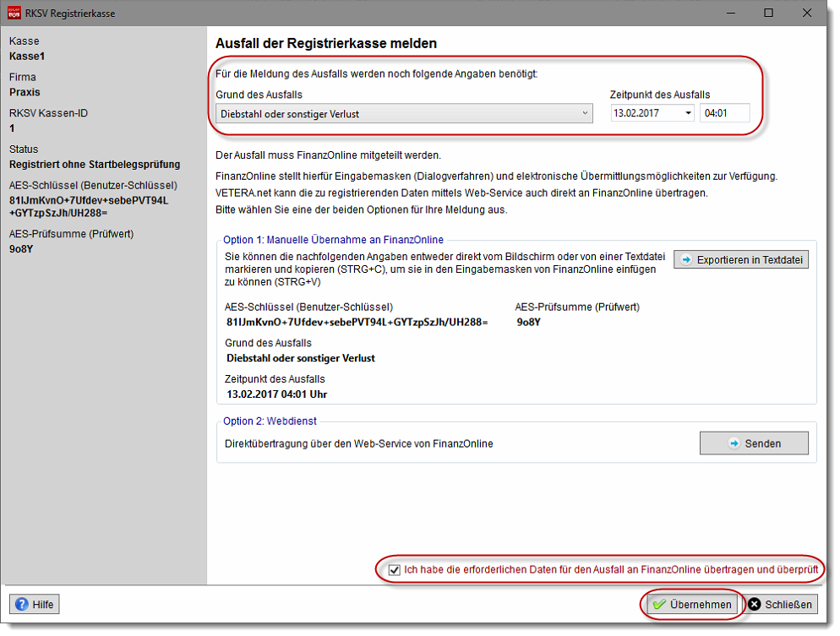840x636 pixels.
Task: Close the window using the title bar X
Action: [x=810, y=13]
